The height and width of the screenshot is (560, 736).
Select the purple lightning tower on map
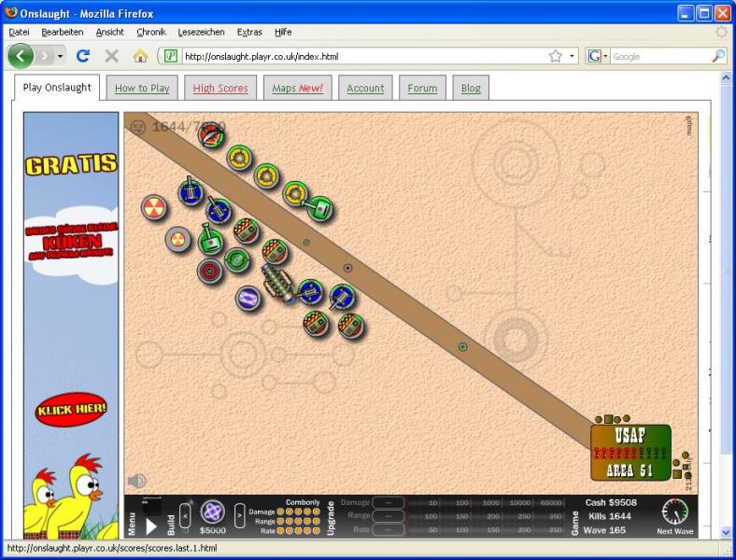coord(248,299)
